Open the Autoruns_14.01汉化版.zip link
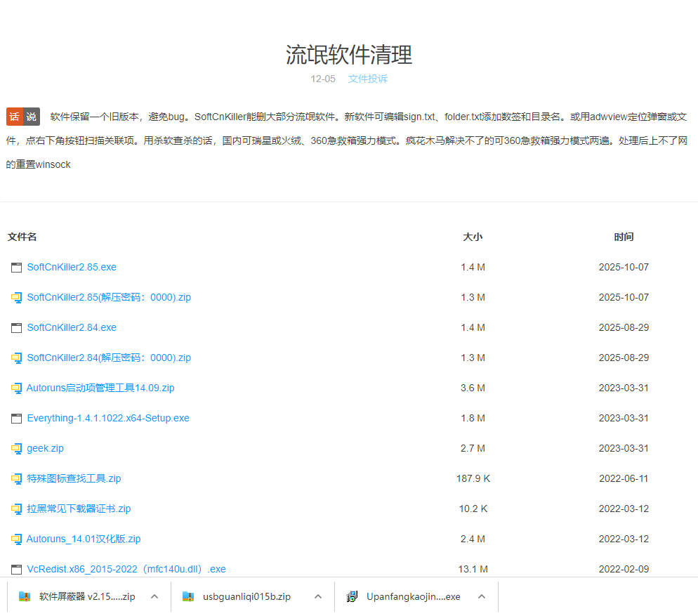This screenshot has height=616, width=698. [81, 539]
